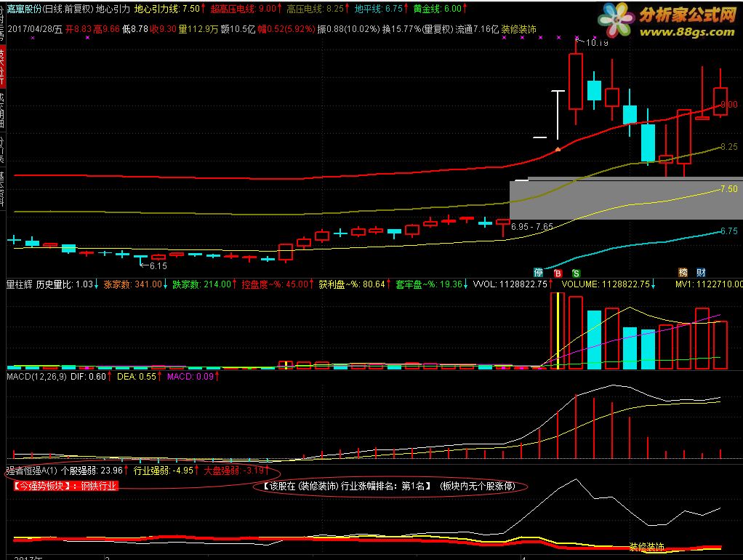Select the VVOL: 1128822.75 value

pyautogui.click(x=510, y=284)
